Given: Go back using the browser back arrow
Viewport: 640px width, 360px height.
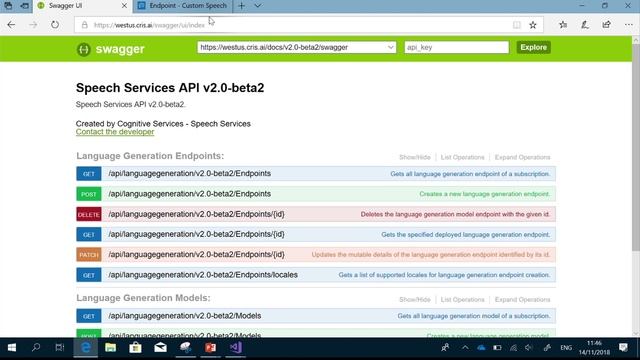Looking at the screenshot, I should click(x=11, y=25).
